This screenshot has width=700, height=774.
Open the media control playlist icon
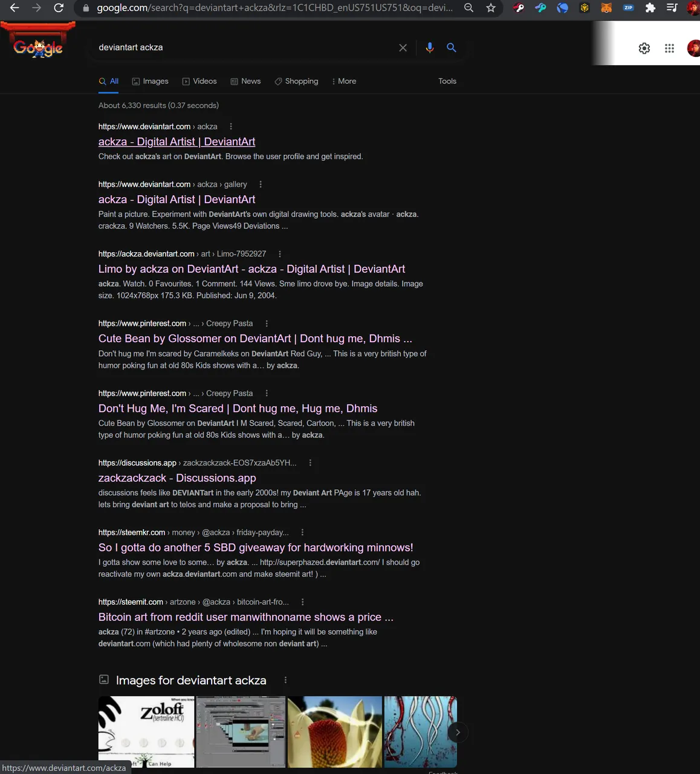tap(672, 8)
